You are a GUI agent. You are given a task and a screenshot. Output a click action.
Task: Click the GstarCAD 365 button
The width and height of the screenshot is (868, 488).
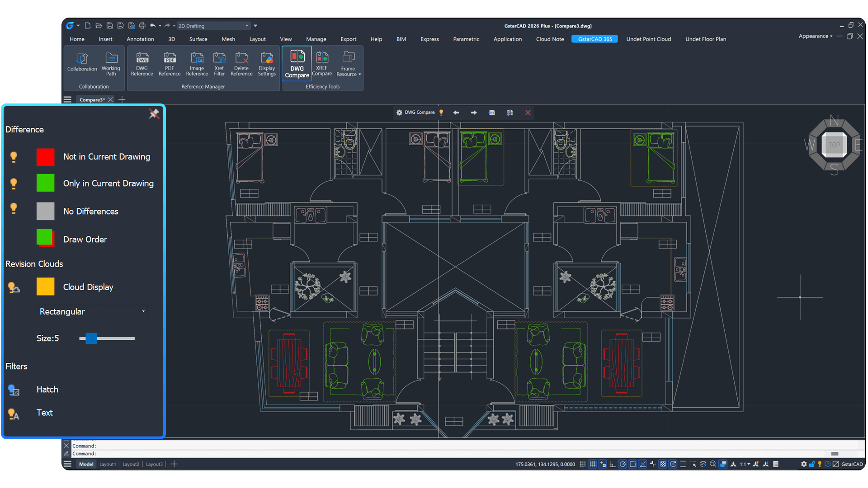click(x=594, y=39)
